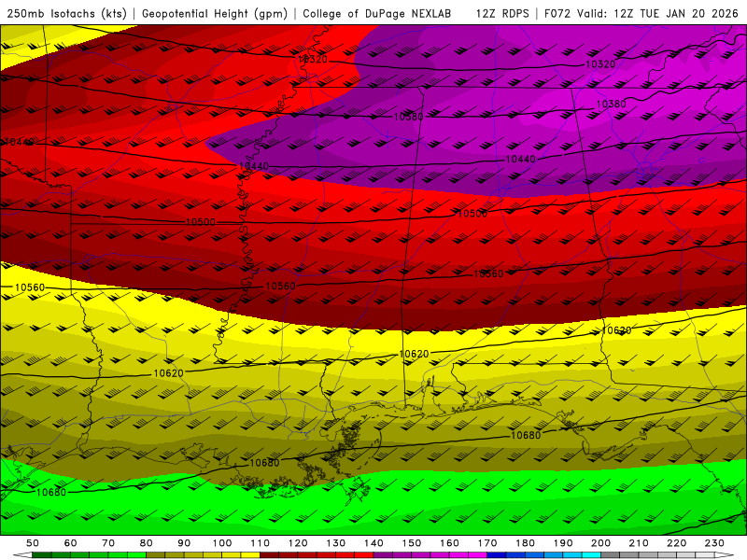Viewport: 747px width, 560px height.
Task: Click the dark gray swatch at 200
Action: (x=611, y=555)
